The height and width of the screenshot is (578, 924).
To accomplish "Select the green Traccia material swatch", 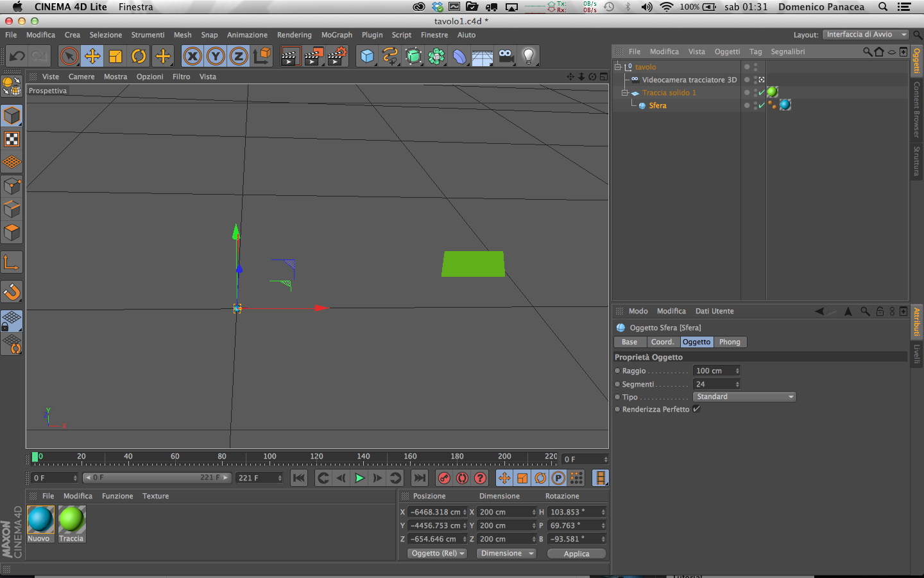I will pos(71,520).
